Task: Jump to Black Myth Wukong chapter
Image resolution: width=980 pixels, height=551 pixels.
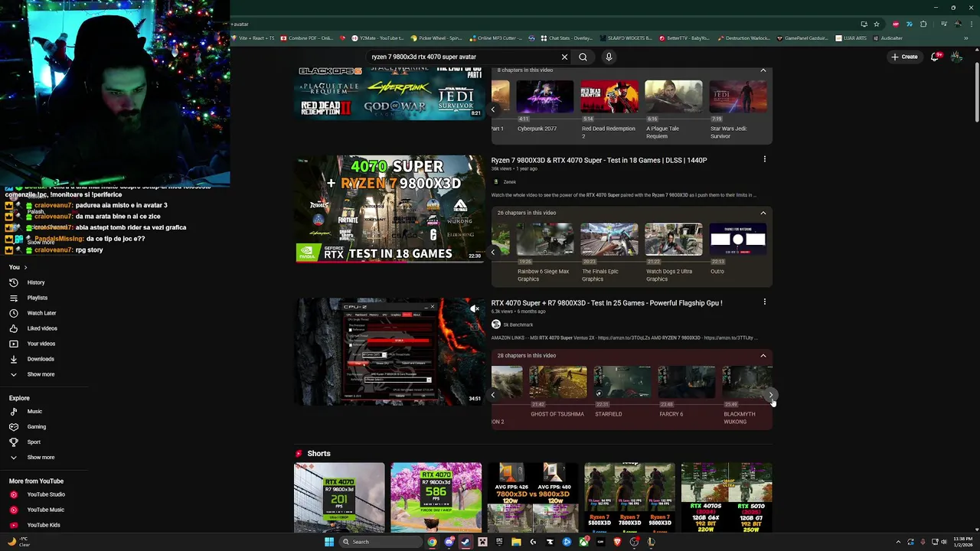Action: (748, 396)
